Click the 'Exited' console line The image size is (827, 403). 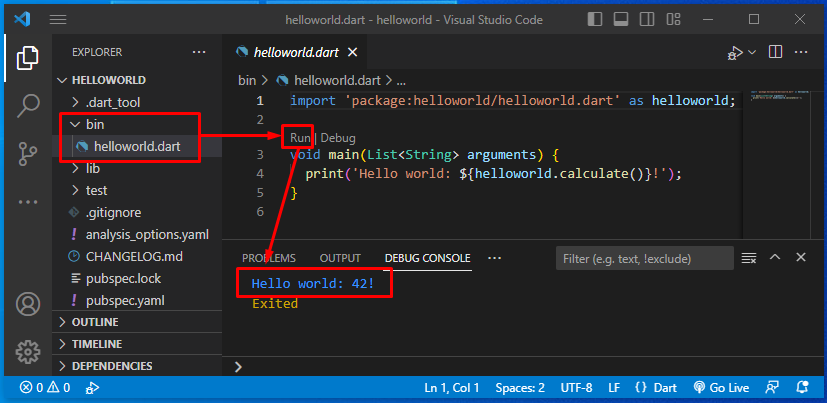(275, 304)
